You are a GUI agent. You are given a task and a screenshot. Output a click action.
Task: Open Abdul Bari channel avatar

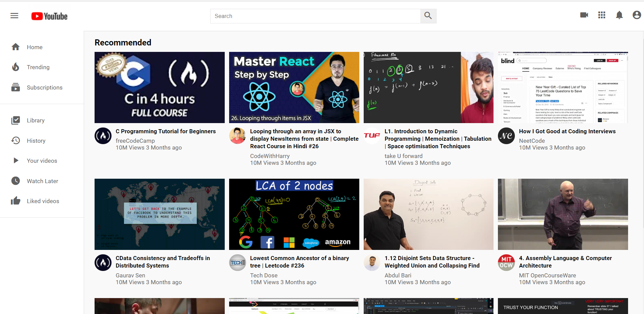pyautogui.click(x=372, y=263)
